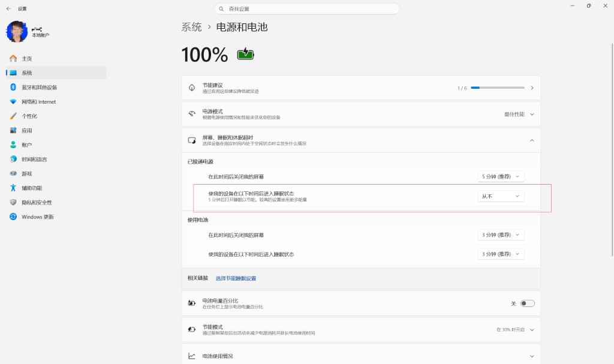Click the 游戏 gamepad icon
Viewport: 614px width, 364px height.
coord(13,173)
